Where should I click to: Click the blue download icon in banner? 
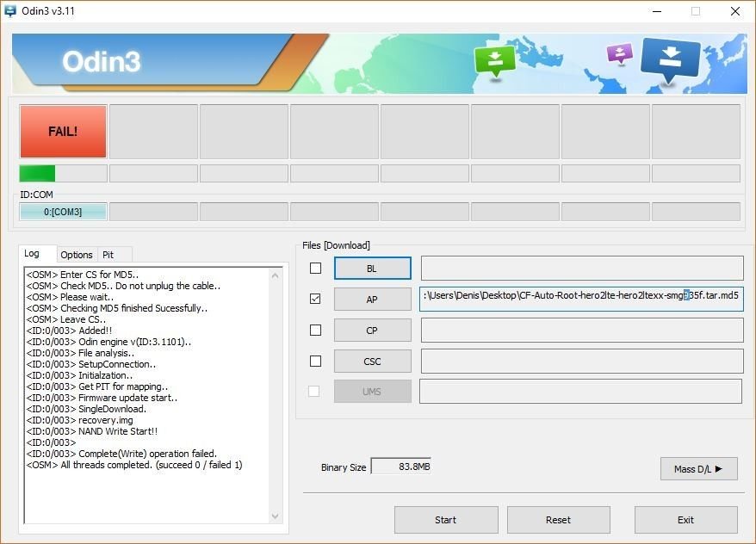click(x=670, y=60)
